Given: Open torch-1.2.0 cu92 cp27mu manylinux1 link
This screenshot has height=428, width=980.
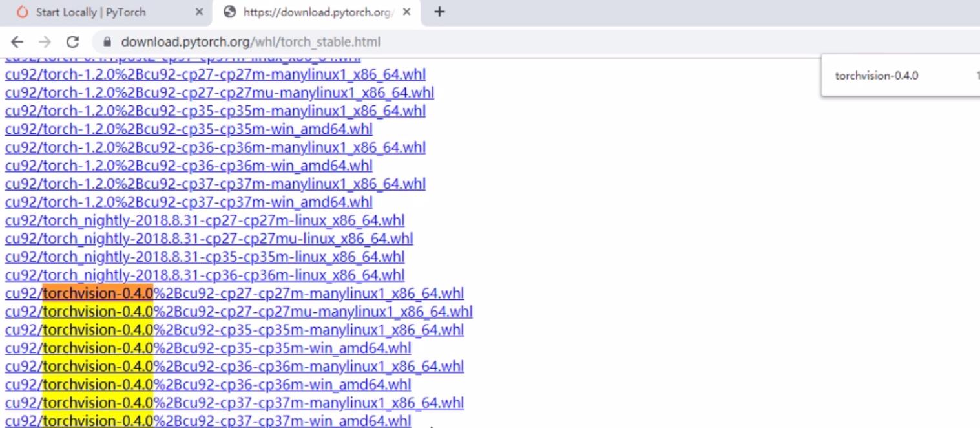Looking at the screenshot, I should pyautogui.click(x=220, y=92).
